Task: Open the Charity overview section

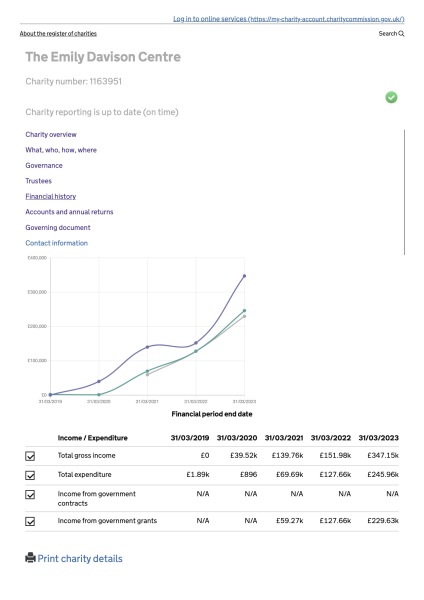Action: point(51,134)
